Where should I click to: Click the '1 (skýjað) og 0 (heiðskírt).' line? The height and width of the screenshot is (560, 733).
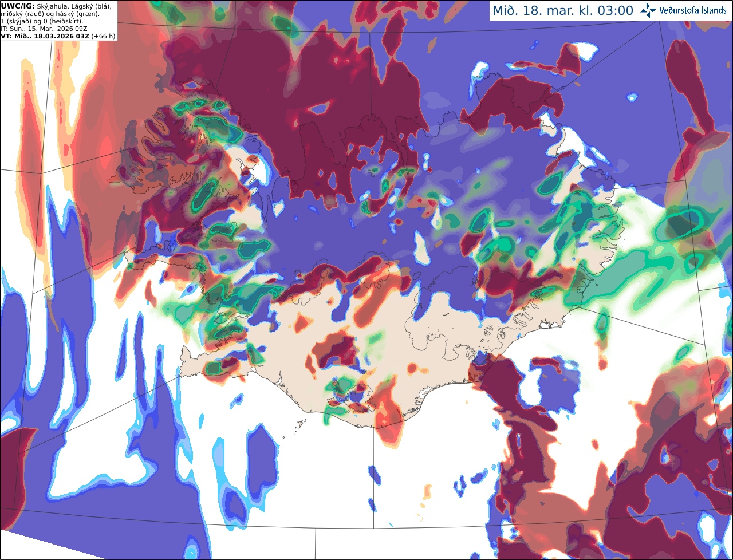click(x=42, y=21)
